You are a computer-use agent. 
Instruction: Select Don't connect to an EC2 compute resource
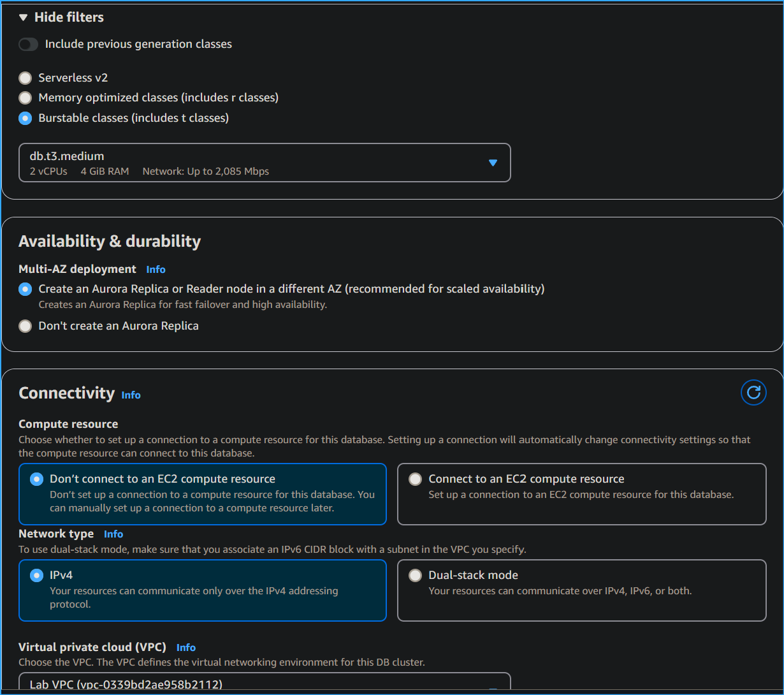point(36,479)
